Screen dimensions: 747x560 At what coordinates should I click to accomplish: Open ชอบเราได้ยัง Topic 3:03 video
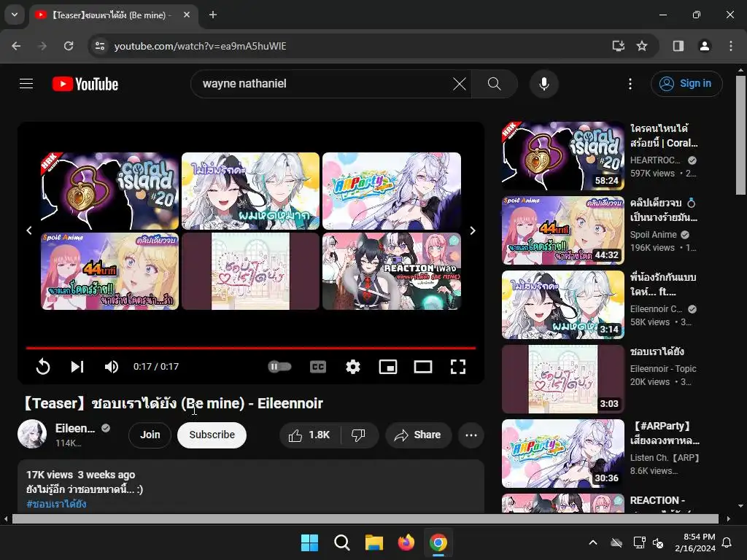563,379
